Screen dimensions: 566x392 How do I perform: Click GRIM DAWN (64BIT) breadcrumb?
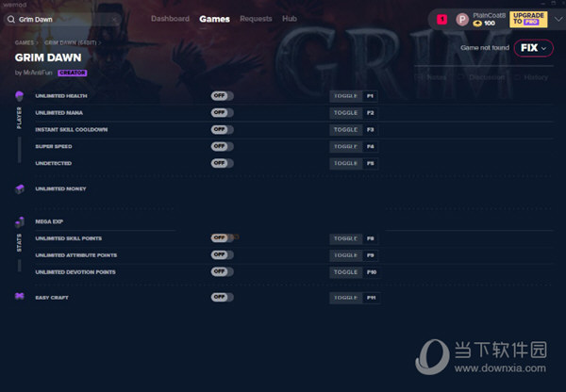point(71,42)
